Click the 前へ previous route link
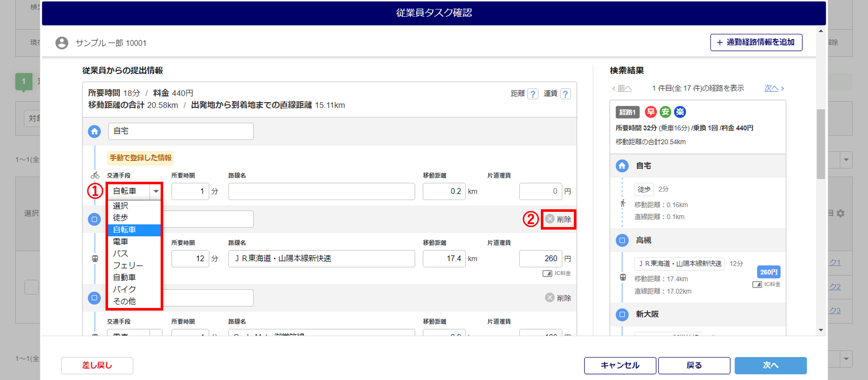This screenshot has height=380, width=868. (622, 88)
